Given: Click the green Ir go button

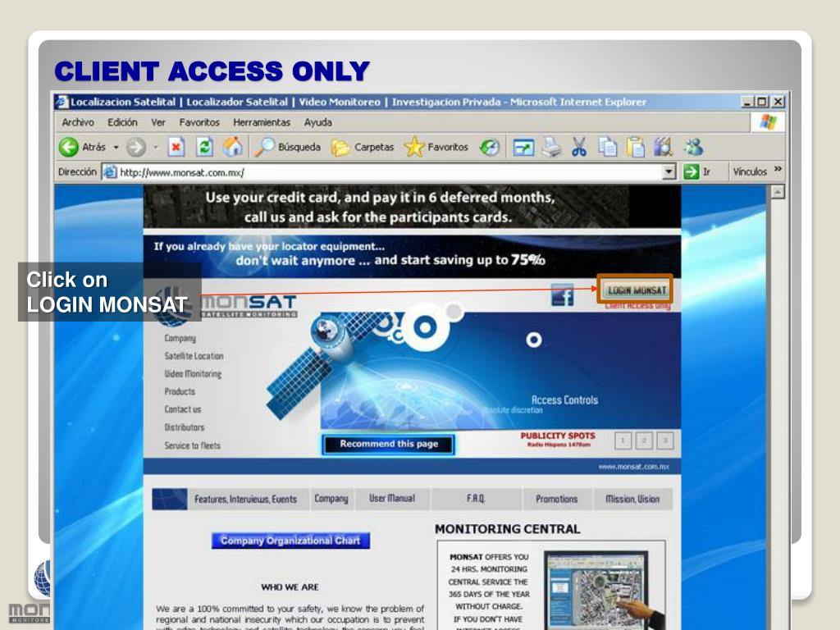Looking at the screenshot, I should [x=697, y=171].
